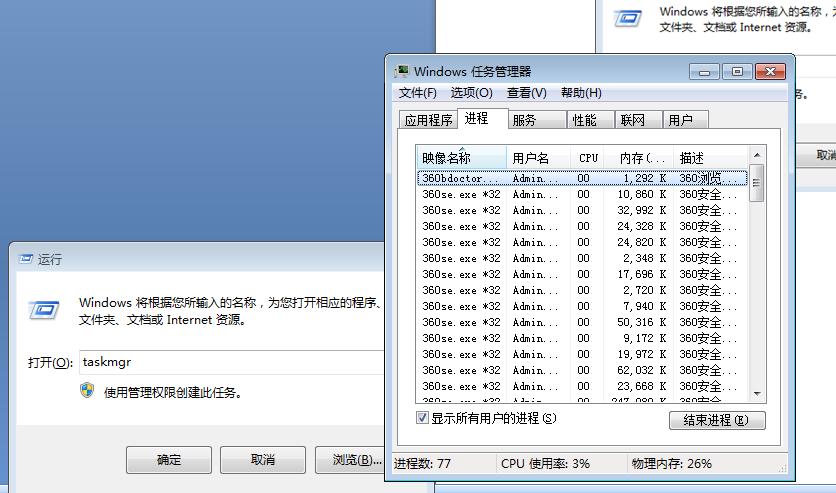Select 360se.exe row using 50,316 K
The width and height of the screenshot is (836, 493).
coord(582,322)
